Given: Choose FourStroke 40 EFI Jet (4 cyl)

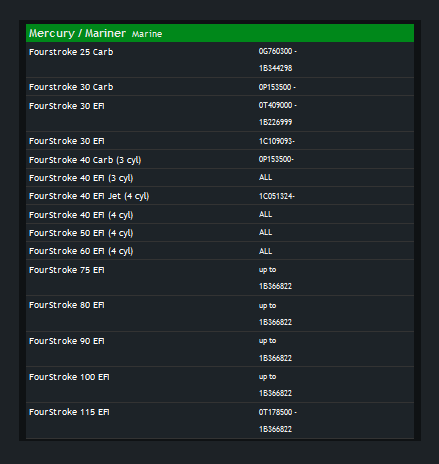Looking at the screenshot, I should [x=89, y=196].
